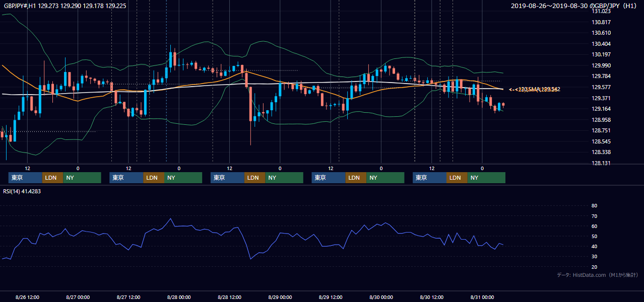Select the 129.164 price level
The height and width of the screenshot is (302, 644).
click(x=602, y=109)
